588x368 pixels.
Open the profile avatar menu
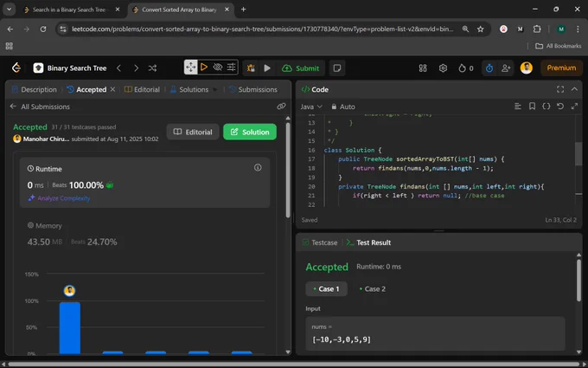click(x=526, y=68)
